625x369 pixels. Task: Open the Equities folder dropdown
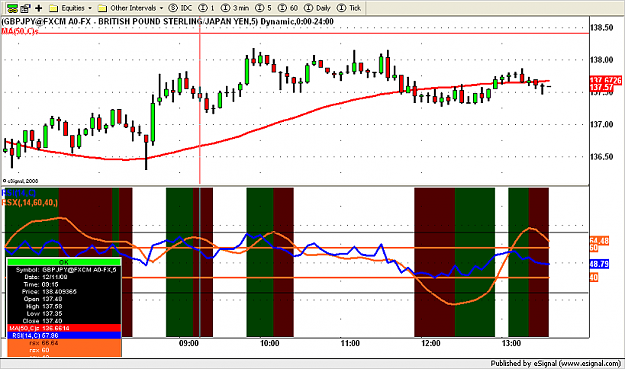[x=71, y=8]
